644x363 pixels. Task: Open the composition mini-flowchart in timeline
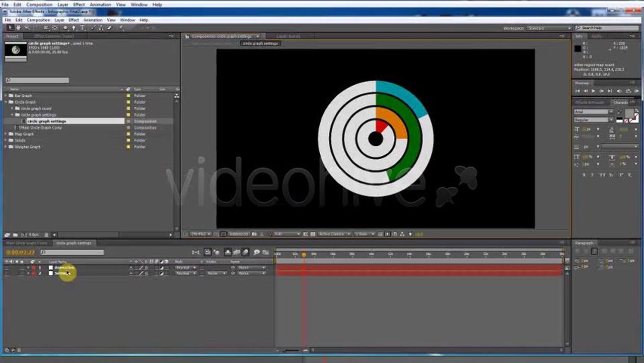click(196, 252)
